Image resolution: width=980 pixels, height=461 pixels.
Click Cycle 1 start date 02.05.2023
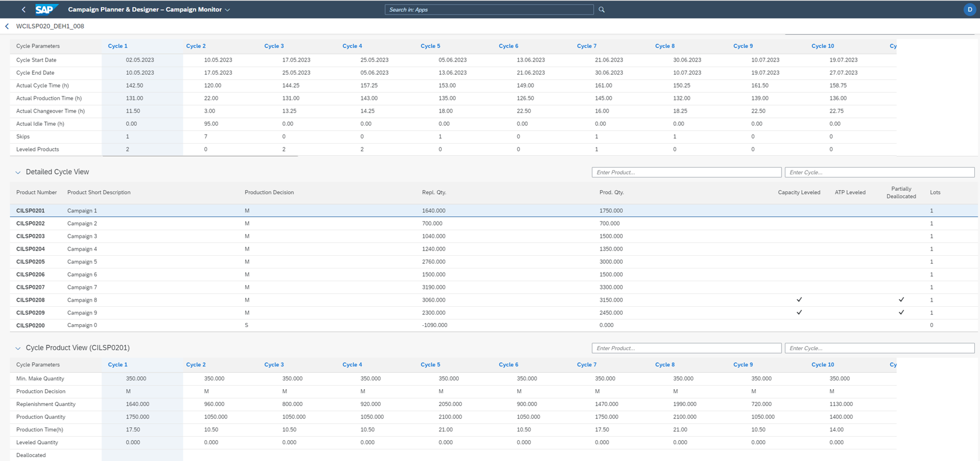click(140, 60)
